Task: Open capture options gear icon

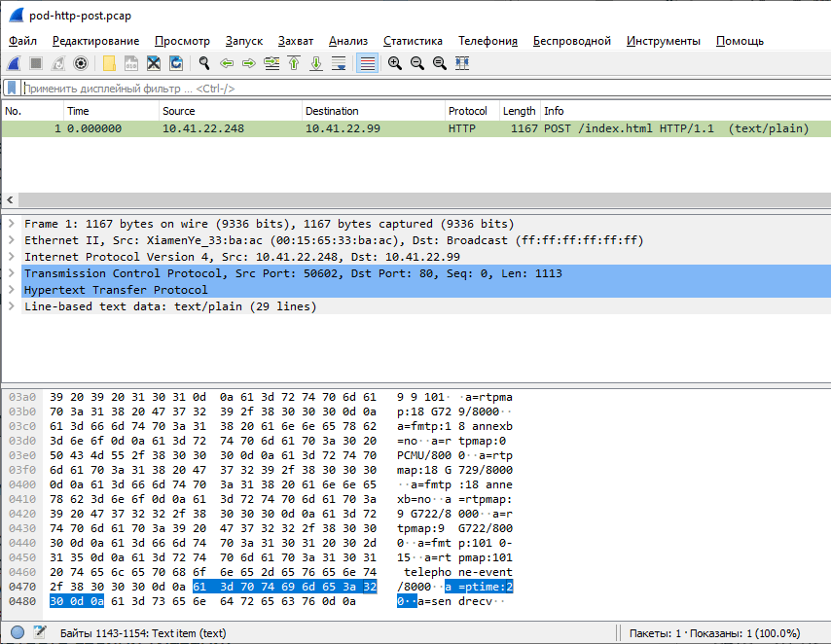Action: 81,63
